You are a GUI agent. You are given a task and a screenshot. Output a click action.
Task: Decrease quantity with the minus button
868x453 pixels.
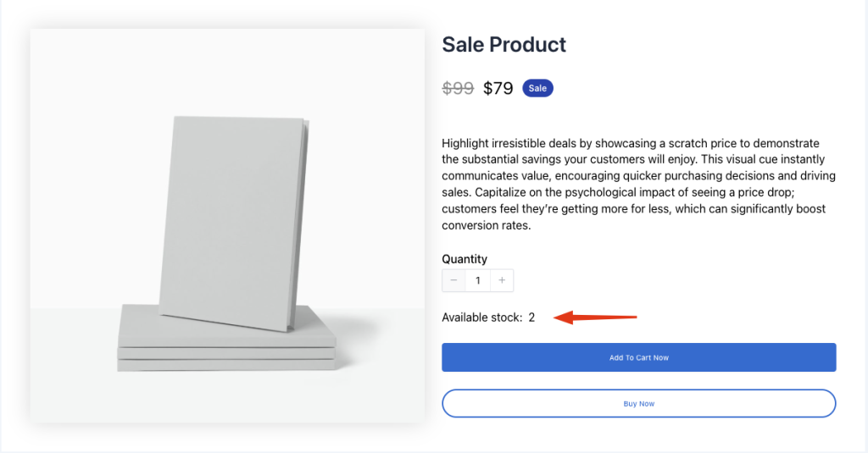[x=453, y=280]
